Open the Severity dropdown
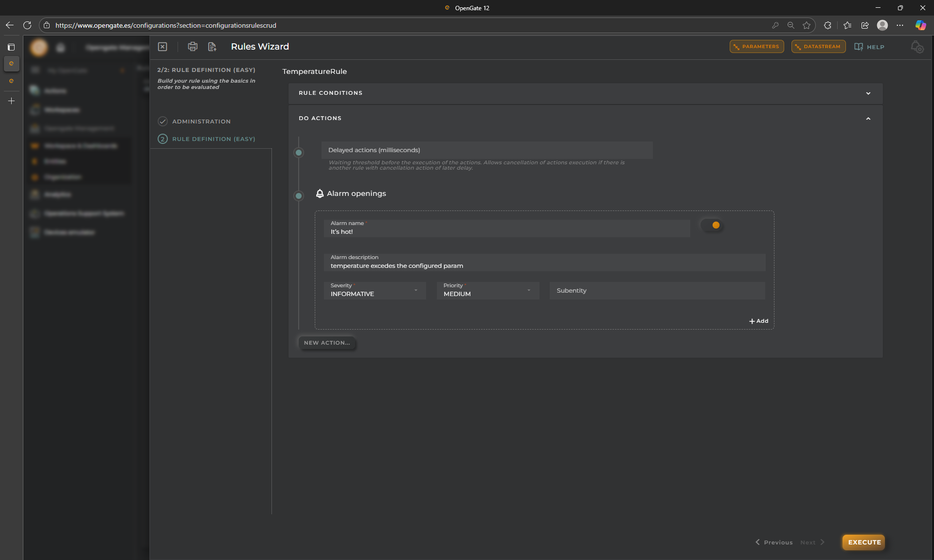The width and height of the screenshot is (934, 560). coord(375,291)
